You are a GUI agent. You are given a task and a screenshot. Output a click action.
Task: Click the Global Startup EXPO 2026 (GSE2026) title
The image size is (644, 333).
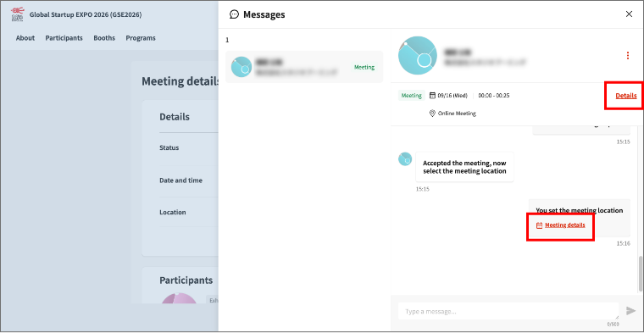(x=86, y=14)
